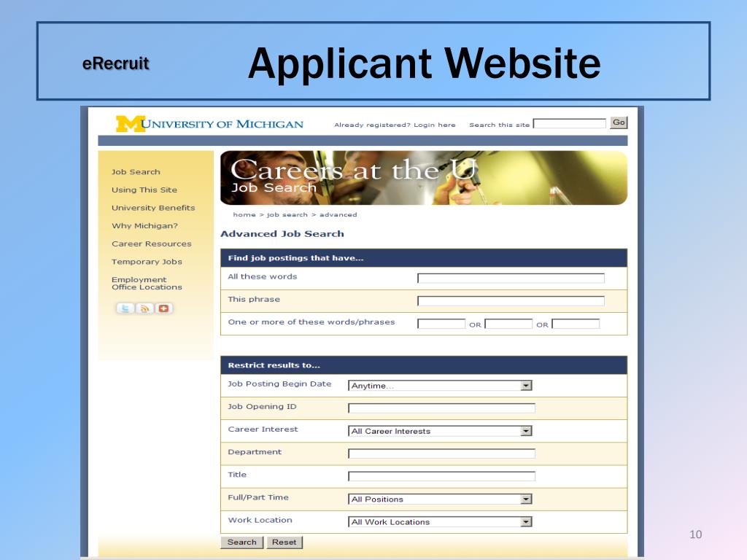This screenshot has height=560, width=747.
Task: Click the eRecruit label
Action: [x=116, y=63]
